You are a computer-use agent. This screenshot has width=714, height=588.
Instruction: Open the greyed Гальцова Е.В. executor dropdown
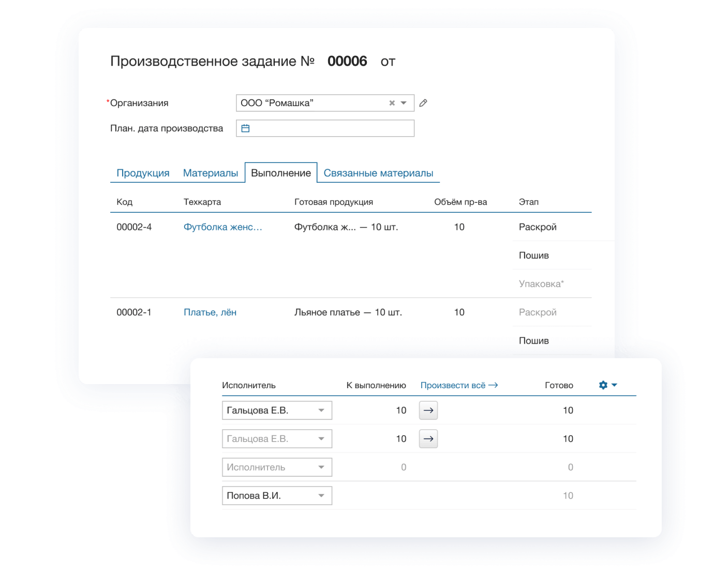277,439
